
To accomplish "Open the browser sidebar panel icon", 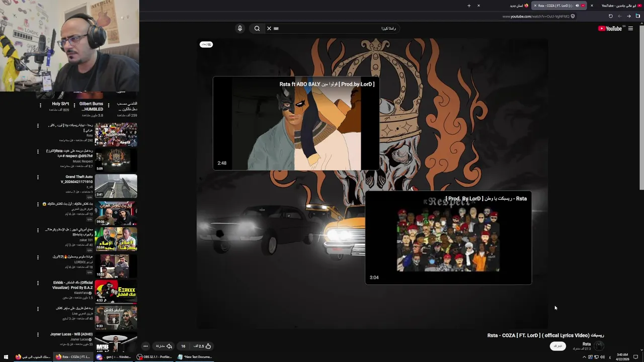I will click(637, 16).
